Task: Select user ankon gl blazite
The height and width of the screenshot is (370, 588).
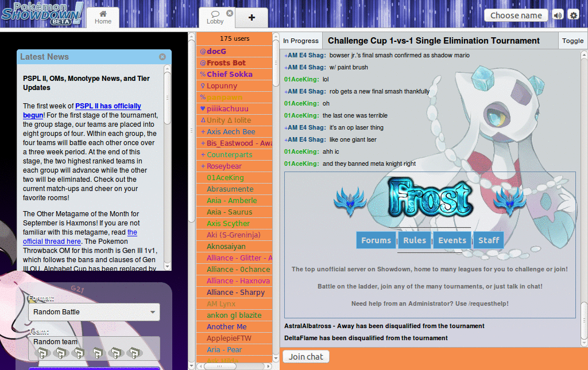Action: pos(234,316)
